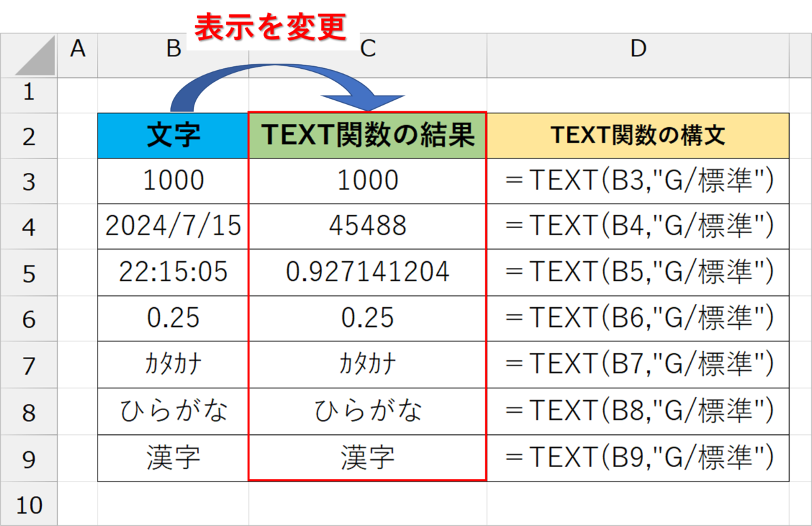Select result cell C6 showing 0.25
The image size is (812, 526).
[368, 318]
